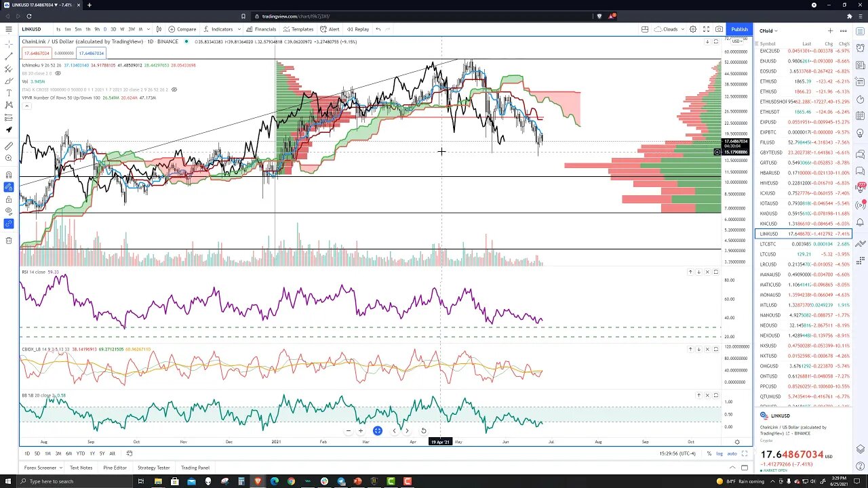Image resolution: width=868 pixels, height=488 pixels.
Task: Select the 1h timeframe
Action: click(x=88, y=29)
